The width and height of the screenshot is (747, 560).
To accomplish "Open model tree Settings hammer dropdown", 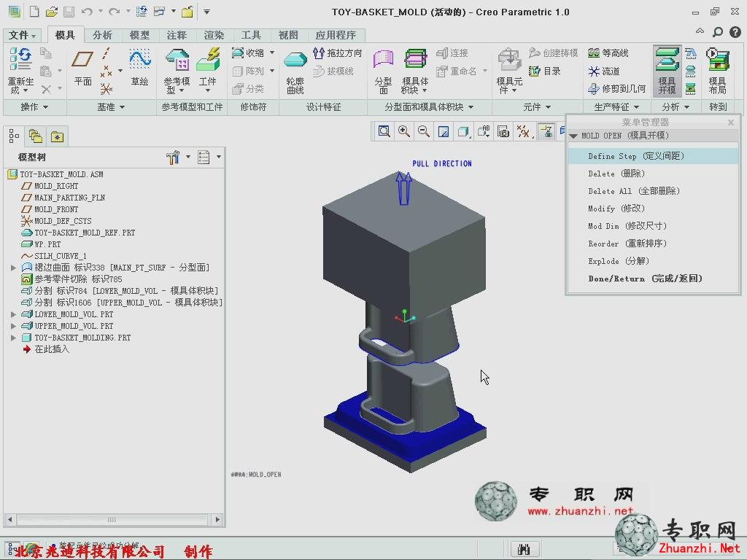I will [x=179, y=157].
